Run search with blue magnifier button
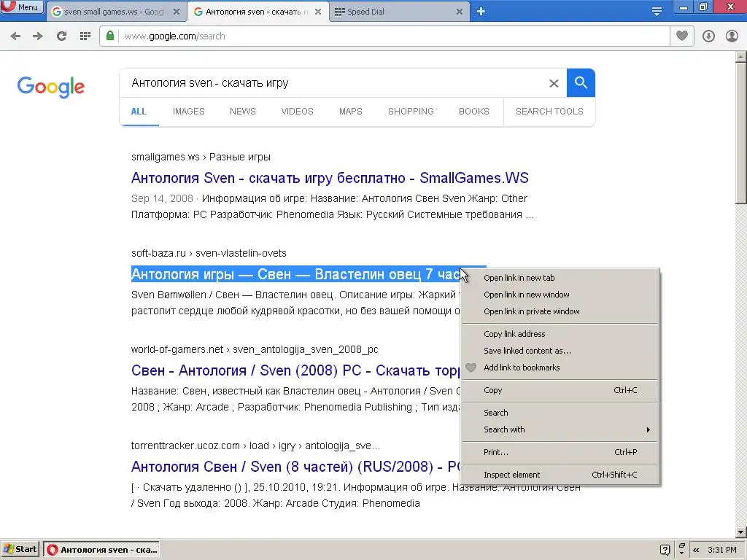The height and width of the screenshot is (560, 747). coord(581,83)
